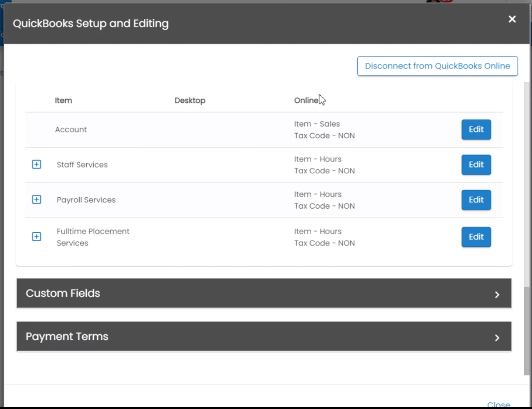
Task: Disconnect from QuickBooks Online
Action: pos(437,66)
